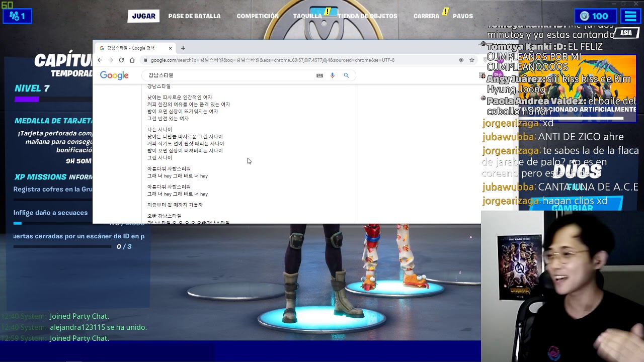Screen dimensions: 644x362
Task: Click the V-Bucks balance showing 100
Action: pyautogui.click(x=595, y=16)
